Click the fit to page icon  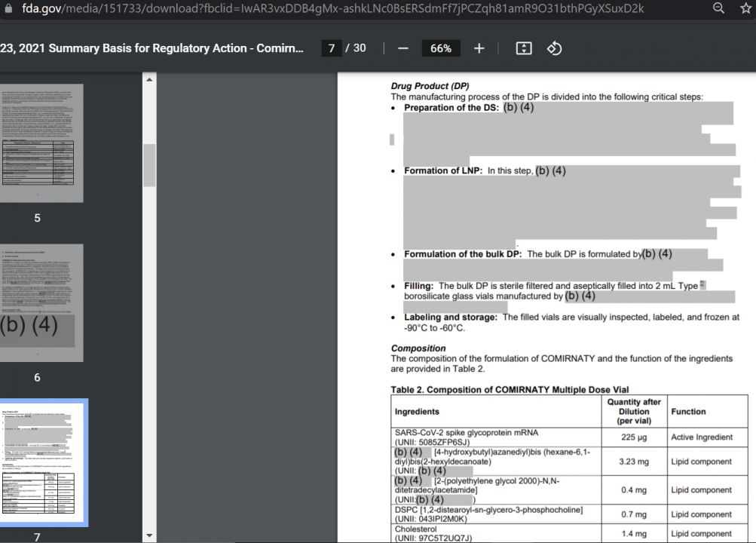point(524,48)
